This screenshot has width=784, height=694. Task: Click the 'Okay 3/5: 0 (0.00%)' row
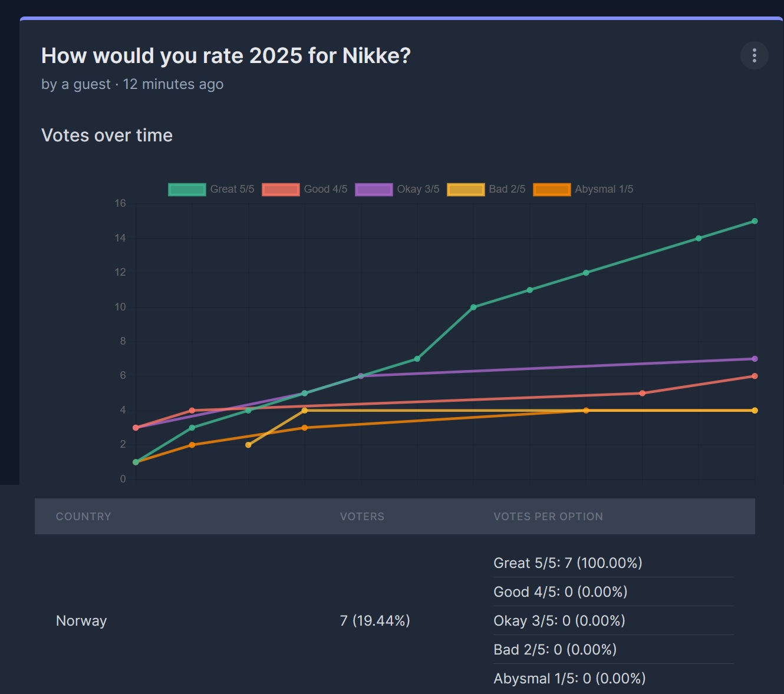point(614,620)
